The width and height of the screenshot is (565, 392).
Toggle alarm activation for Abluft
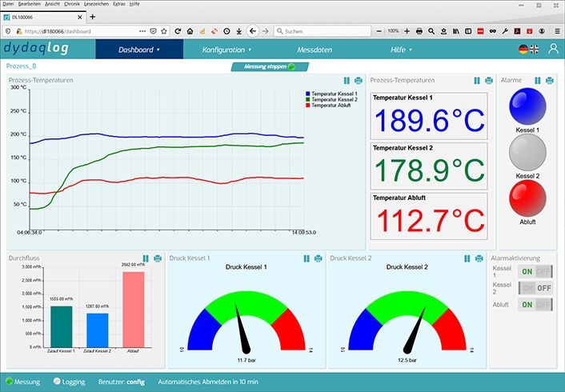pyautogui.click(x=535, y=305)
